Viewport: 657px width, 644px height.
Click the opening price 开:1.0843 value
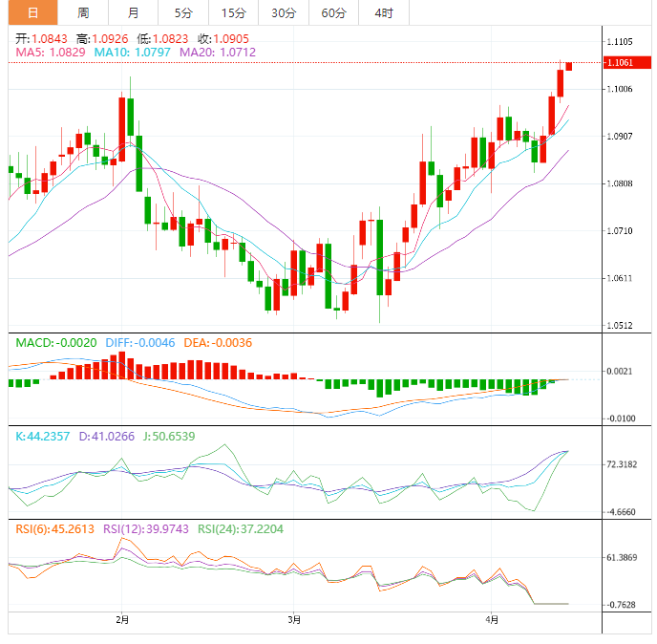click(41, 39)
